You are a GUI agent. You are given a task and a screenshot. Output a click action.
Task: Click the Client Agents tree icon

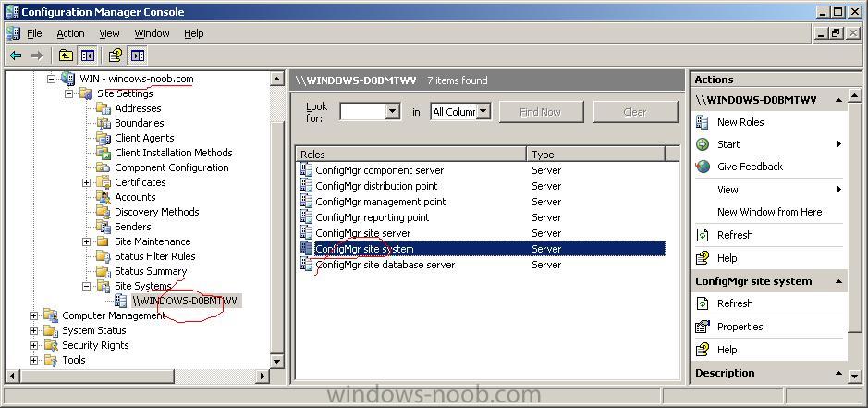pyautogui.click(x=104, y=138)
